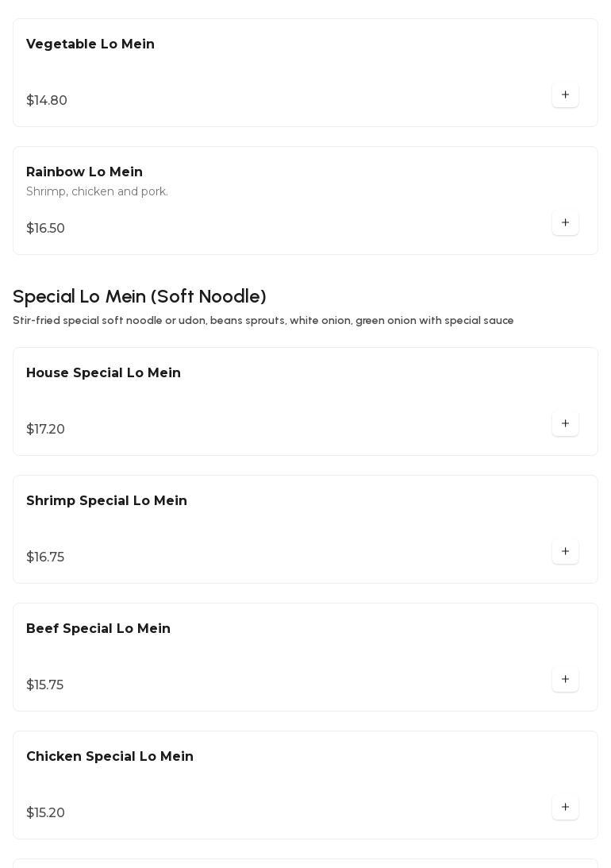Image resolution: width=611 pixels, height=868 pixels.
Task: Click the $15.20 Chicken Special price
Action: 46,813
